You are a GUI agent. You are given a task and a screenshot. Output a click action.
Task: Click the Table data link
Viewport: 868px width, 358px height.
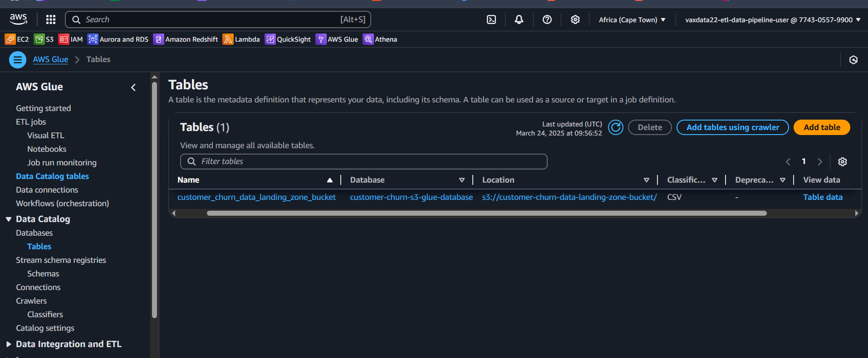pos(823,197)
